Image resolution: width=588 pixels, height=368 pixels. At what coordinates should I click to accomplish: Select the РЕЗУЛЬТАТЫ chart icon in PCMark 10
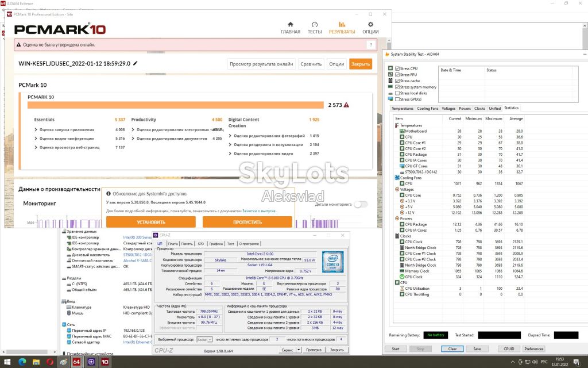point(342,24)
